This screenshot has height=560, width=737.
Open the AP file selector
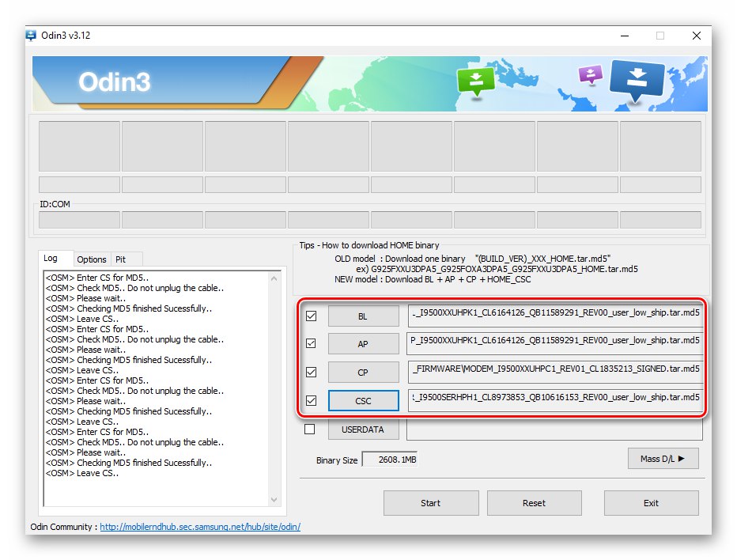tap(363, 343)
